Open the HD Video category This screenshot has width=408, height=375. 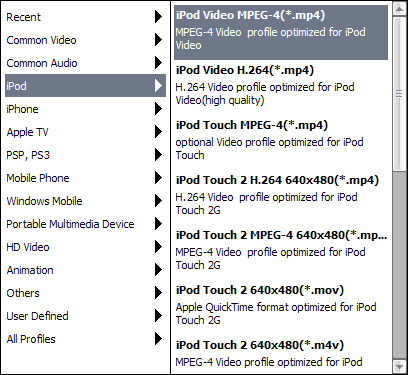pyautogui.click(x=85, y=247)
